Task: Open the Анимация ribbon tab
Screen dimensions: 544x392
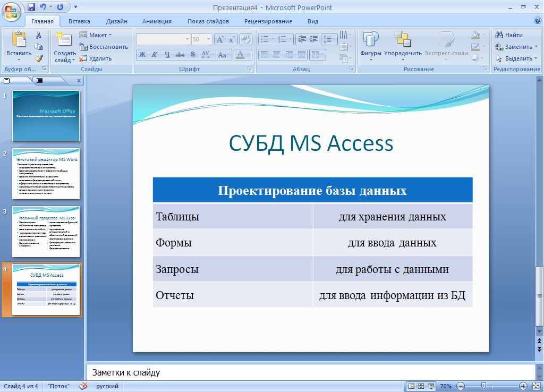Action: [157, 21]
